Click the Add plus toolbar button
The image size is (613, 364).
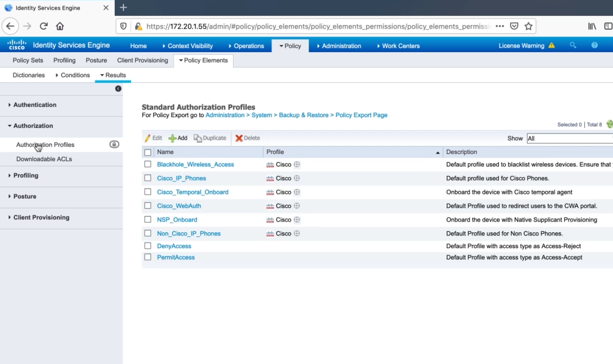coord(178,138)
